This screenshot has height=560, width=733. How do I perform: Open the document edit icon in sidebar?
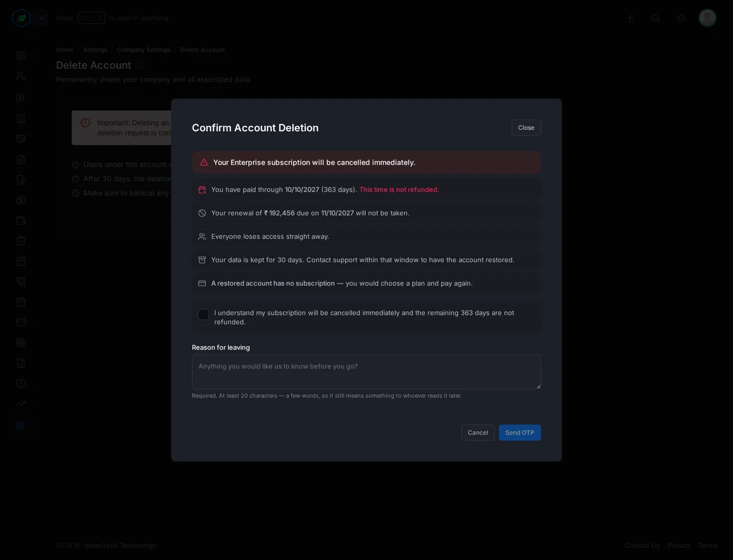(x=21, y=180)
